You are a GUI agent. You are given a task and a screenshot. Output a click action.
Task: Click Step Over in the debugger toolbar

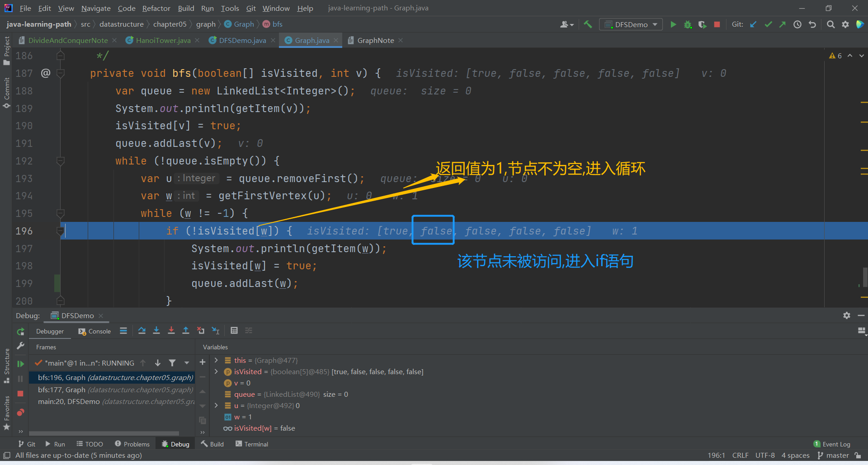click(142, 331)
